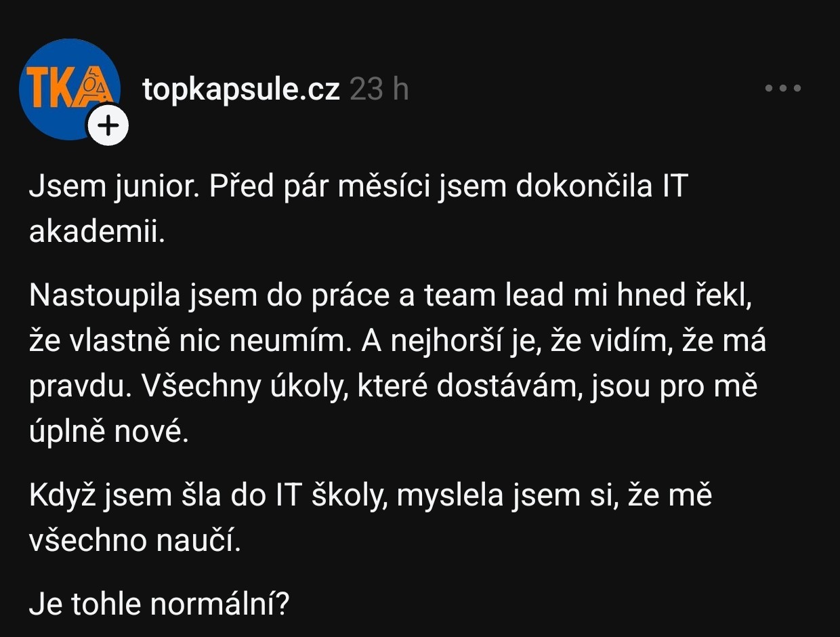Open the topkapsule.cz username link
The height and width of the screenshot is (637, 840).
click(241, 89)
